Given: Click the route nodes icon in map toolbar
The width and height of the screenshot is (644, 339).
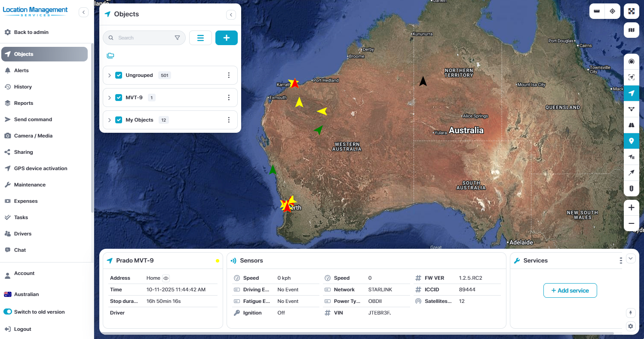Looking at the screenshot, I should [x=631, y=109].
